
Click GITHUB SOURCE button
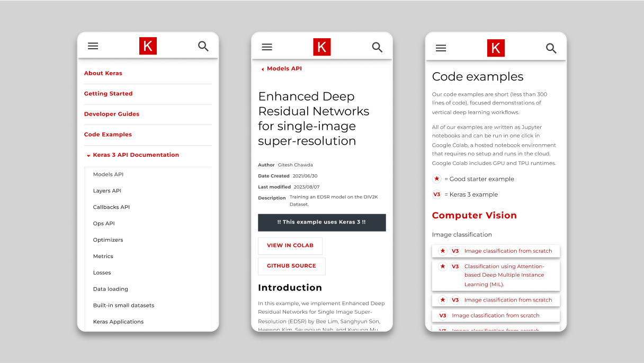[x=292, y=266]
